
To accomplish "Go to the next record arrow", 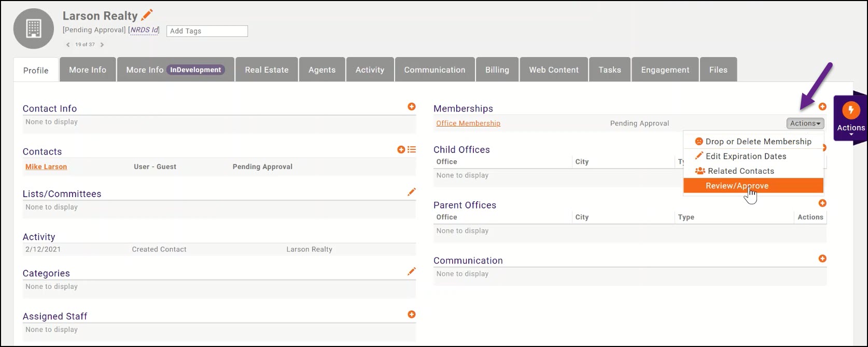I will (102, 45).
